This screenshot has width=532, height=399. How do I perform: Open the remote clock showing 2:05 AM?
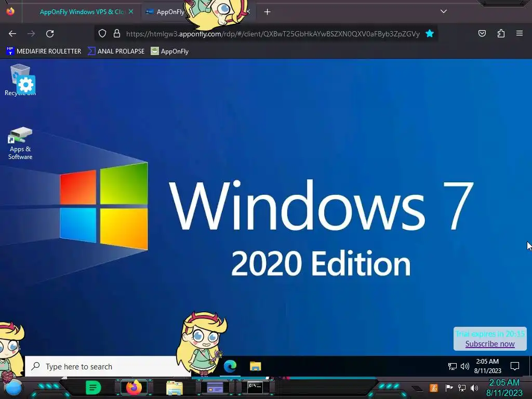487,366
